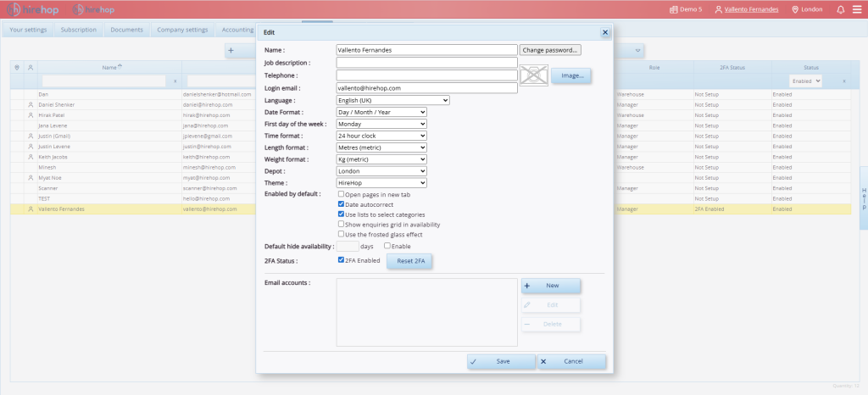Click the user icon column header
The image size is (868, 395).
31,68
